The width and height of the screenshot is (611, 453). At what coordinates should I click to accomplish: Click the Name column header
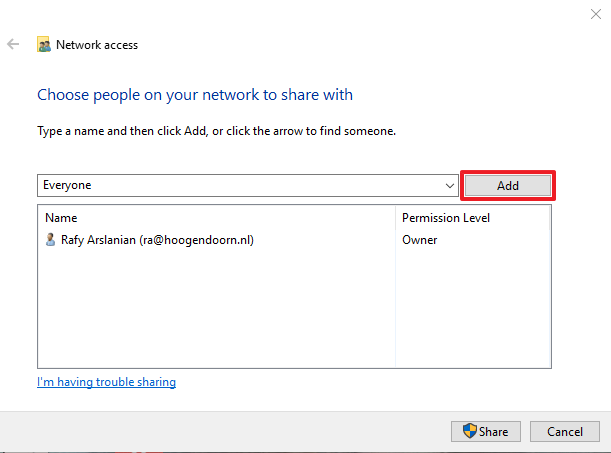click(x=61, y=218)
